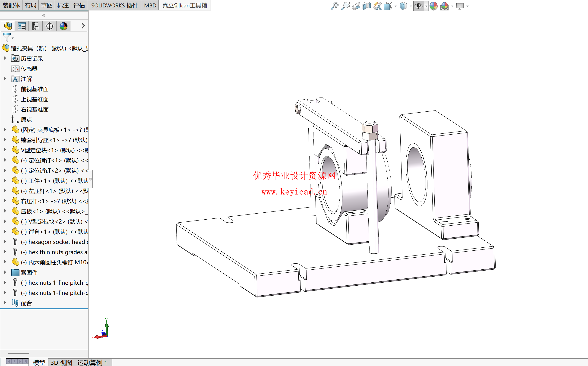Click the Apply Scene icon

tap(444, 6)
